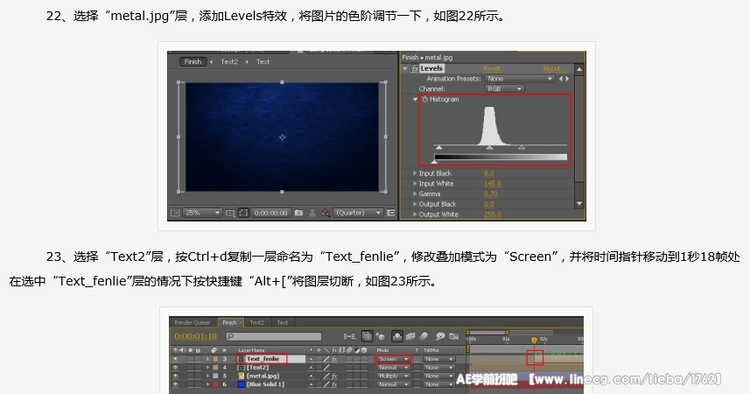Click the gamma midpoint slider triangle
The height and width of the screenshot is (394, 750).
point(489,148)
